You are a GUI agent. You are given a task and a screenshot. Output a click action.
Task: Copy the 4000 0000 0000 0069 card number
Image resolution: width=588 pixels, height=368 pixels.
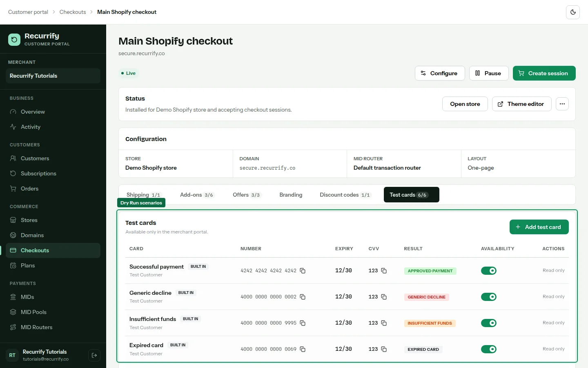coord(303,349)
